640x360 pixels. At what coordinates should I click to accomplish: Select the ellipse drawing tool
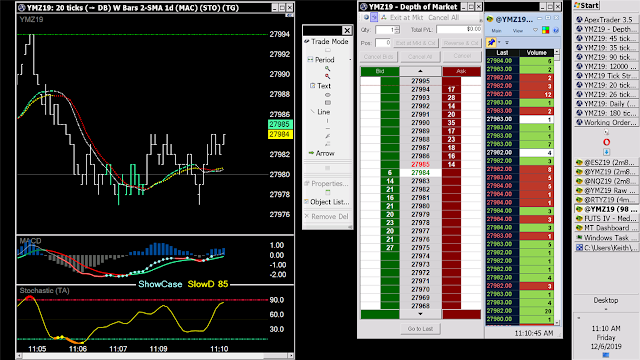pos(327,95)
